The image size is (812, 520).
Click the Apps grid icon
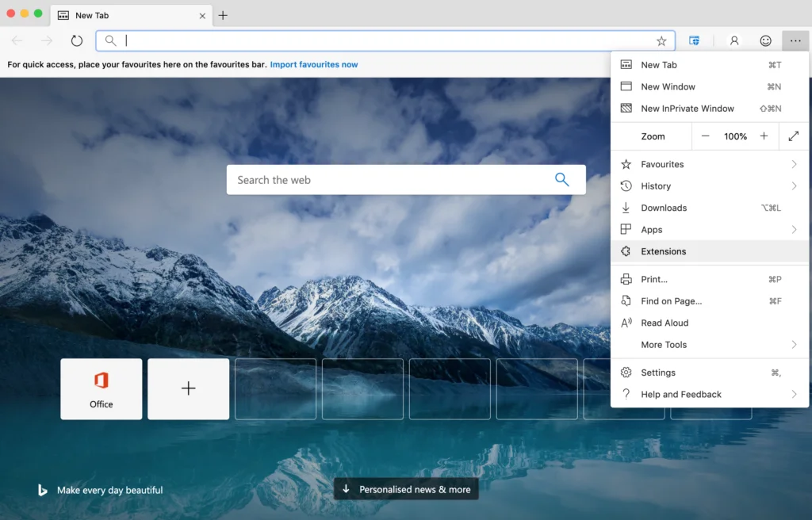coord(626,229)
